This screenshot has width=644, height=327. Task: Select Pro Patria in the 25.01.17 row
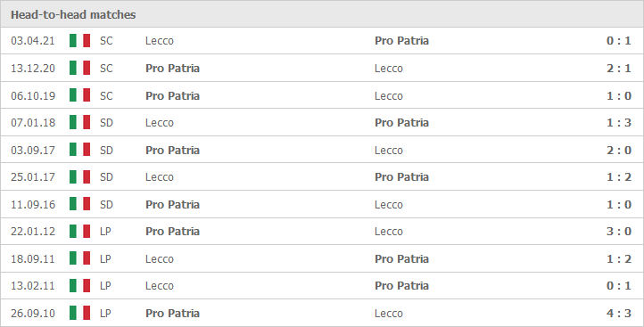click(401, 177)
